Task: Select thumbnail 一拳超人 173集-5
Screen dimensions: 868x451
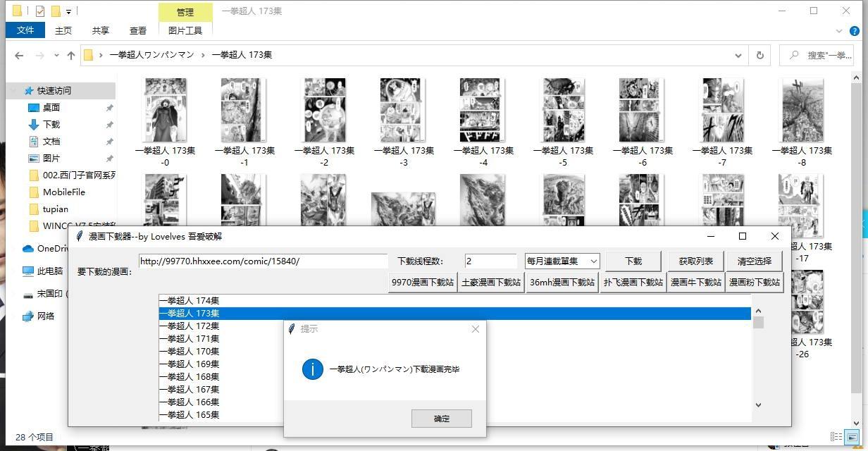Action: coord(563,121)
